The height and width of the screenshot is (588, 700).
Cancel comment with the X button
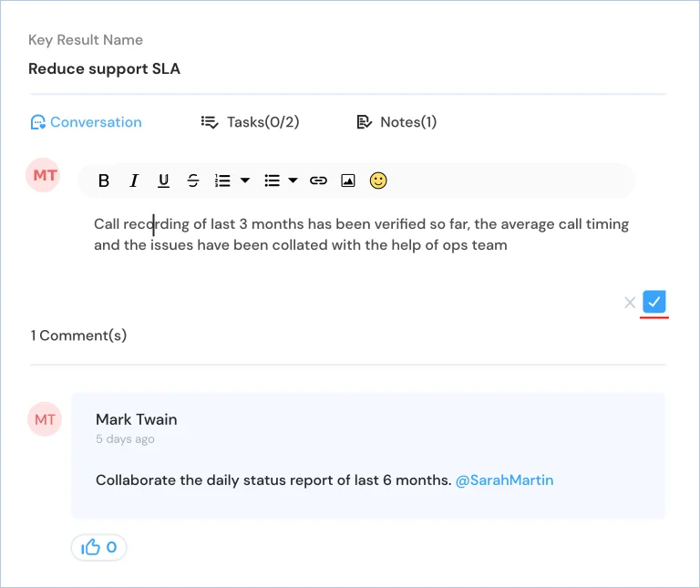(x=630, y=303)
